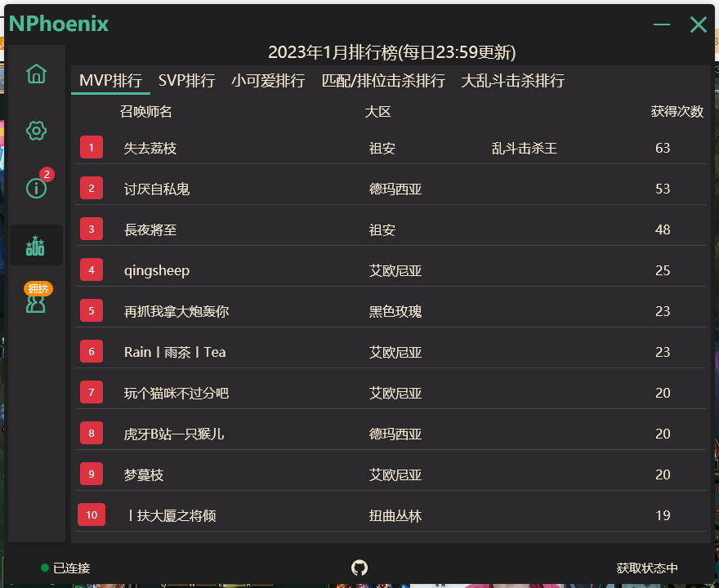719x588 pixels.
Task: Select the leaderboard podium sidebar icon
Action: point(36,245)
